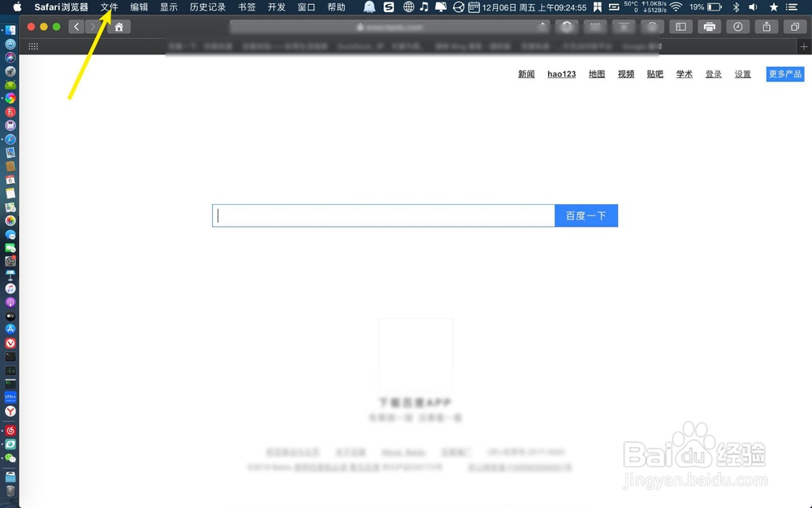The width and height of the screenshot is (812, 508).
Task: Open Launchpad rocket icon in Dock
Action: [11, 71]
